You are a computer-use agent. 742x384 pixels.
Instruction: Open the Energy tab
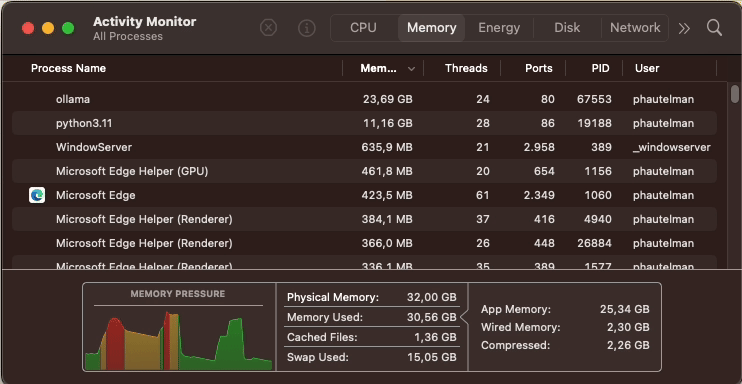499,28
